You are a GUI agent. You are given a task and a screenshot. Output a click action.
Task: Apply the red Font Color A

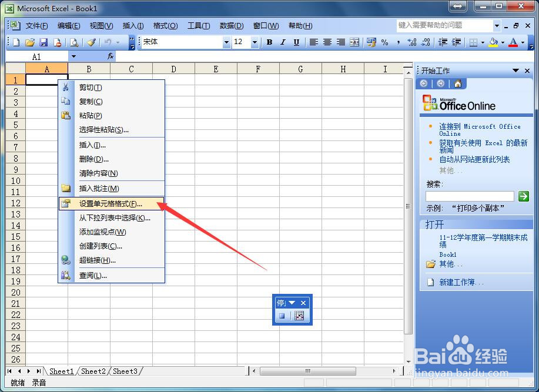pos(513,42)
